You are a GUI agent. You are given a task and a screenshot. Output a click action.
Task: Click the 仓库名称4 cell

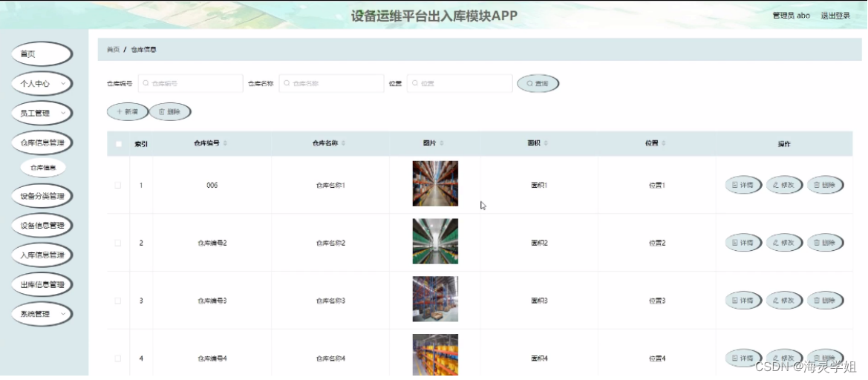330,358
